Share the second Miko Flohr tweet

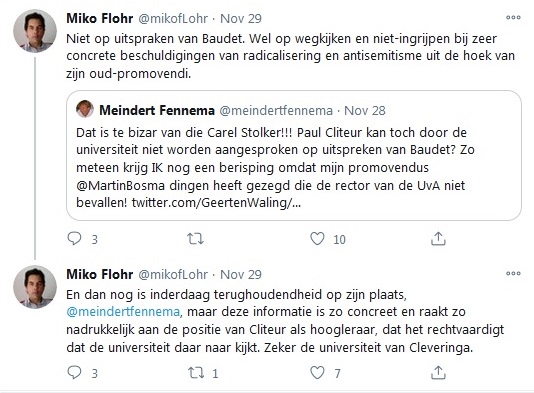438,373
